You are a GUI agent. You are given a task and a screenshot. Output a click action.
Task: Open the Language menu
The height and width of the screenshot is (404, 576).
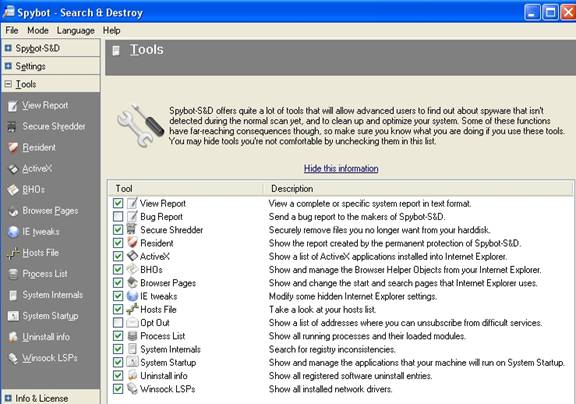[76, 30]
